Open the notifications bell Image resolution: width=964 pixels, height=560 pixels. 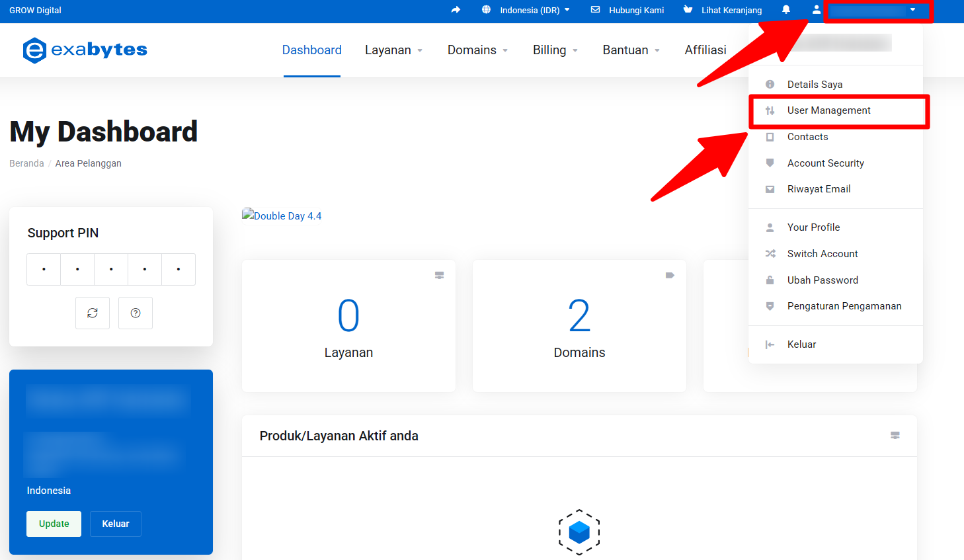click(786, 10)
